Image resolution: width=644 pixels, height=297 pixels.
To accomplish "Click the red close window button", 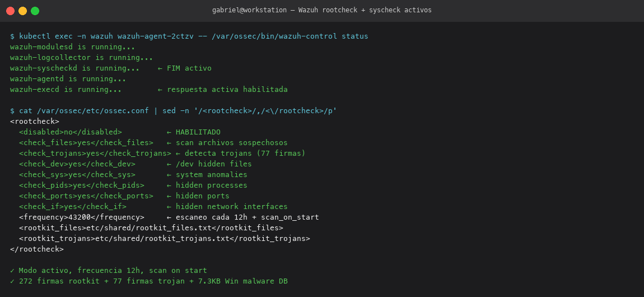I will (x=10, y=11).
